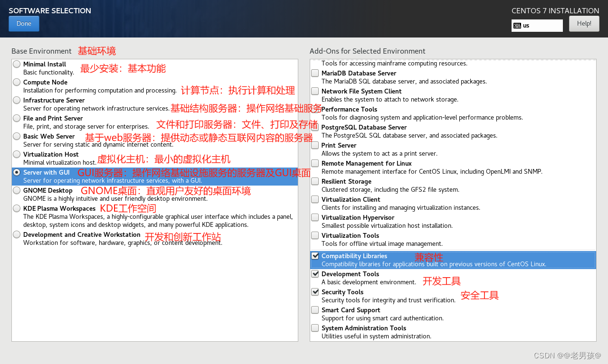Select Basic Web Server radio button
Screen dimensions: 608x364
point(17,136)
